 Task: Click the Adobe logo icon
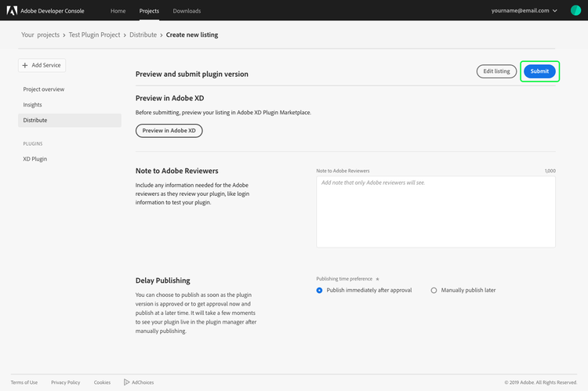12,10
